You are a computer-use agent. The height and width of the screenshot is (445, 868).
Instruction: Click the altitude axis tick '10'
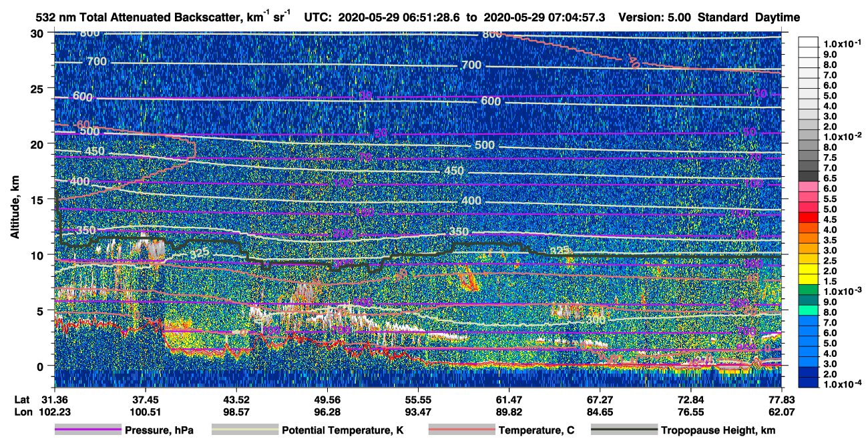(38, 255)
